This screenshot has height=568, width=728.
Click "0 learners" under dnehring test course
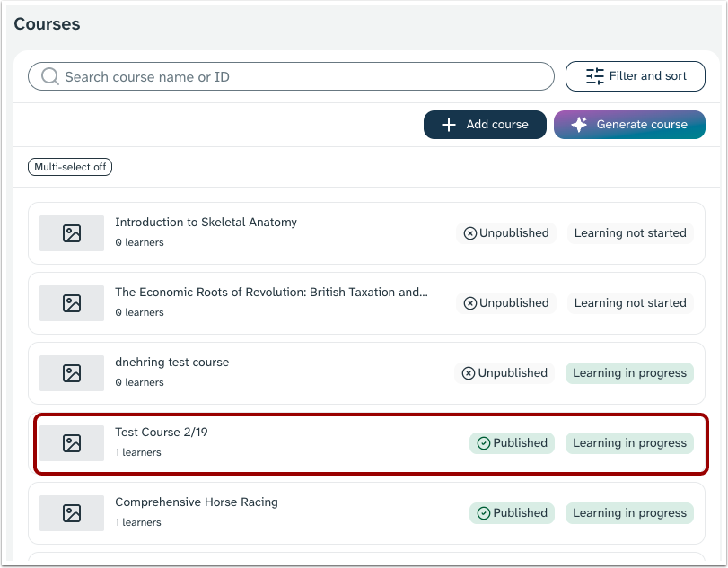point(139,383)
